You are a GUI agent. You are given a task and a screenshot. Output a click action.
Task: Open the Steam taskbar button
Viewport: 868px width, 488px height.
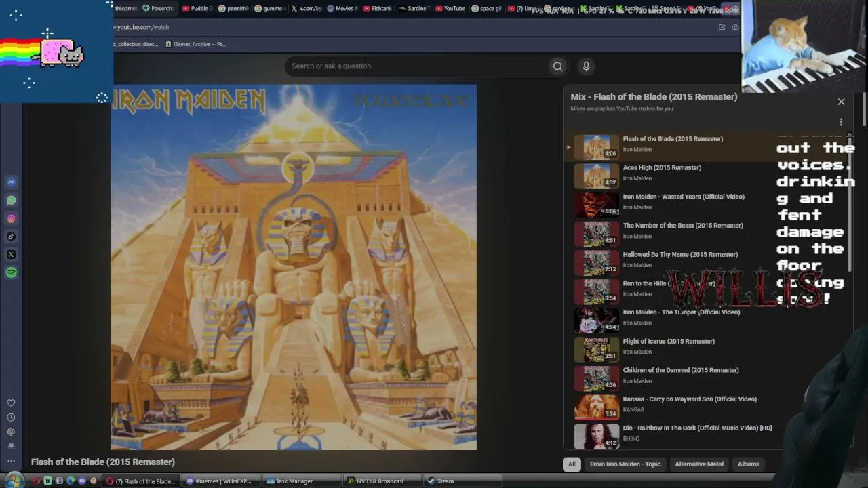462,481
